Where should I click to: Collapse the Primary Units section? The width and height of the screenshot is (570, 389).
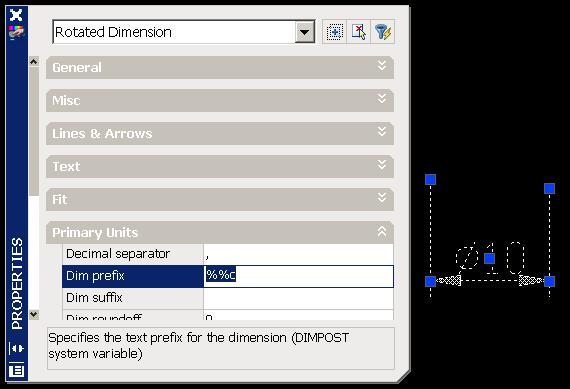click(x=220, y=232)
